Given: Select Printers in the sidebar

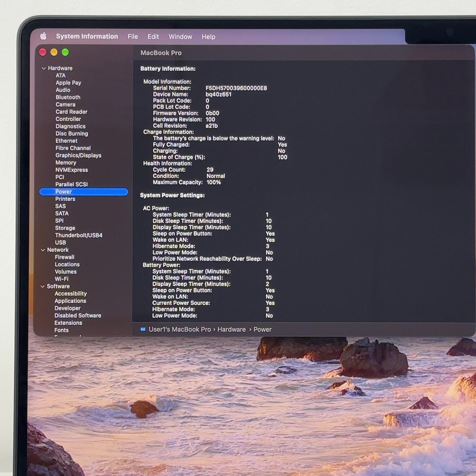Looking at the screenshot, I should pyautogui.click(x=65, y=199).
